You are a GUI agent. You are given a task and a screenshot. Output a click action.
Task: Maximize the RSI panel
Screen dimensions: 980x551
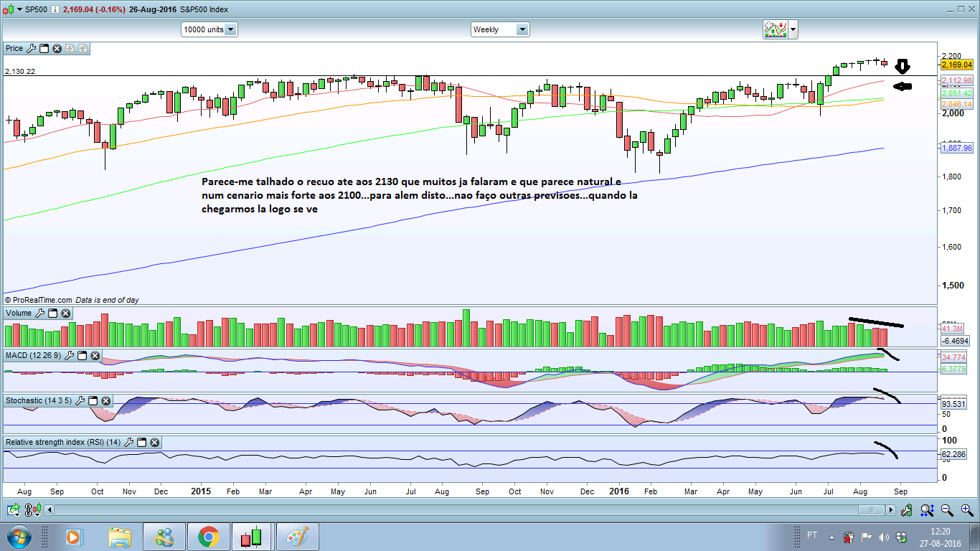click(141, 443)
